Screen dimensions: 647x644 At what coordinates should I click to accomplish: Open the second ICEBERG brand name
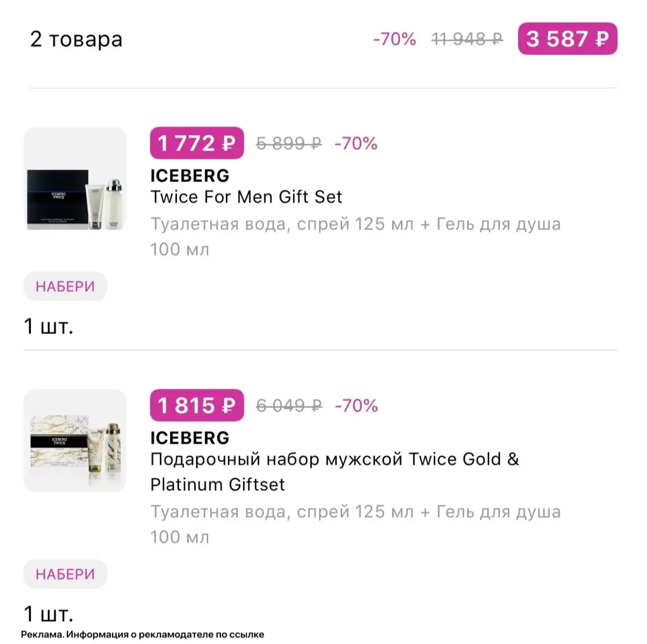coord(190,438)
